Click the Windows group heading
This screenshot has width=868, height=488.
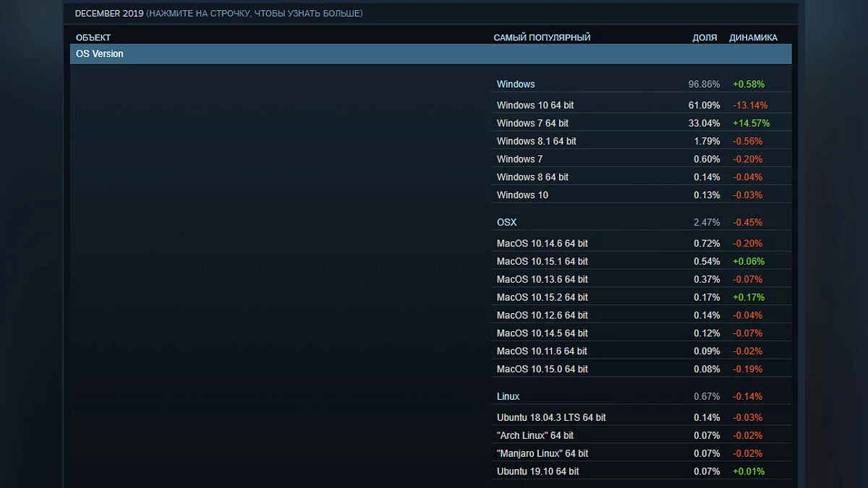(516, 85)
